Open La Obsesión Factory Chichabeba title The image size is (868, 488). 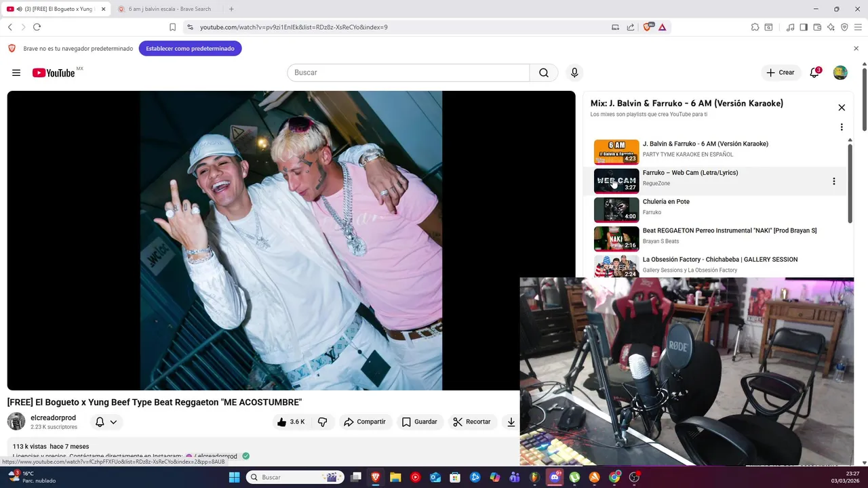point(720,260)
